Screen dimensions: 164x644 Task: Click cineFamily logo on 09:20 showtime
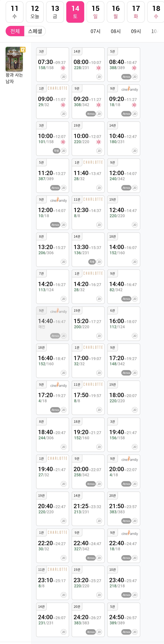point(129,89)
